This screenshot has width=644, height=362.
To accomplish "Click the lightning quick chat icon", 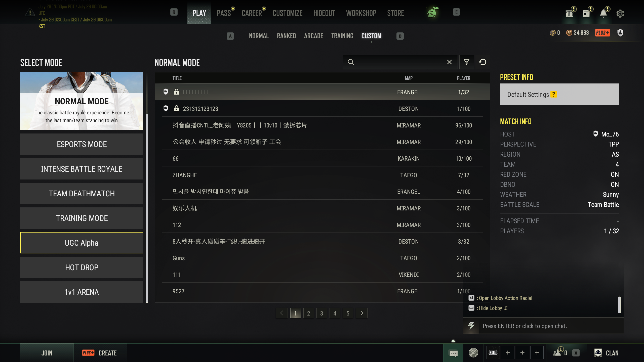I will pyautogui.click(x=471, y=326).
